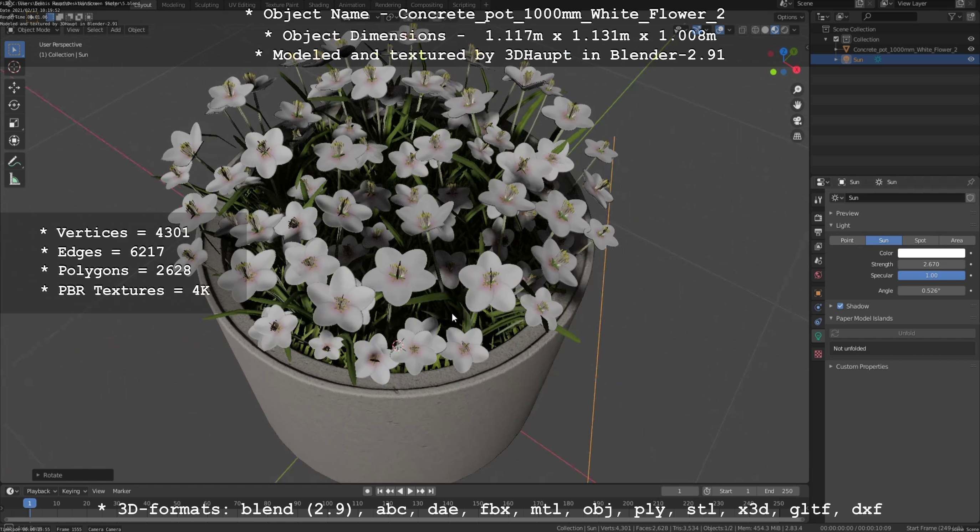Switch viewport to Rendered shading

point(785,30)
